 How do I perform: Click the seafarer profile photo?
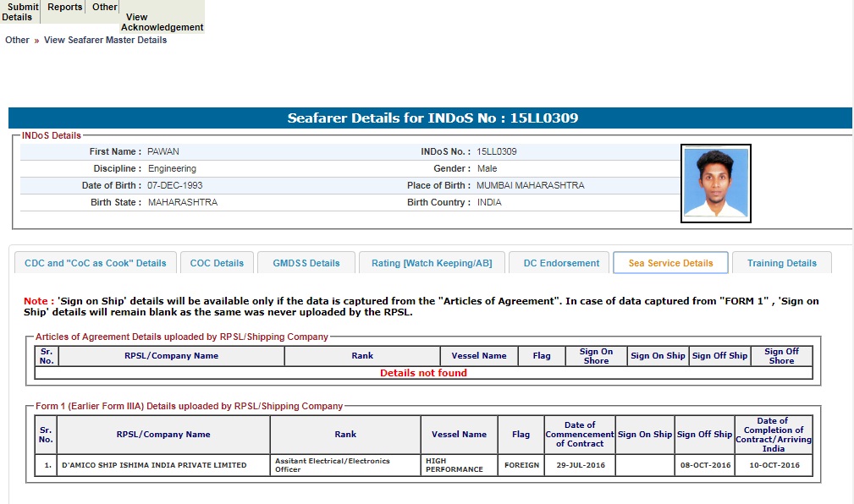pos(715,184)
